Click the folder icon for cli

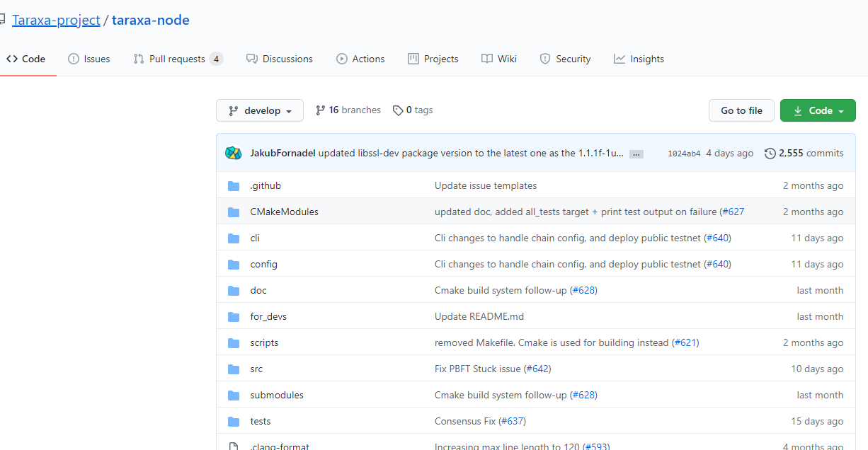click(234, 238)
